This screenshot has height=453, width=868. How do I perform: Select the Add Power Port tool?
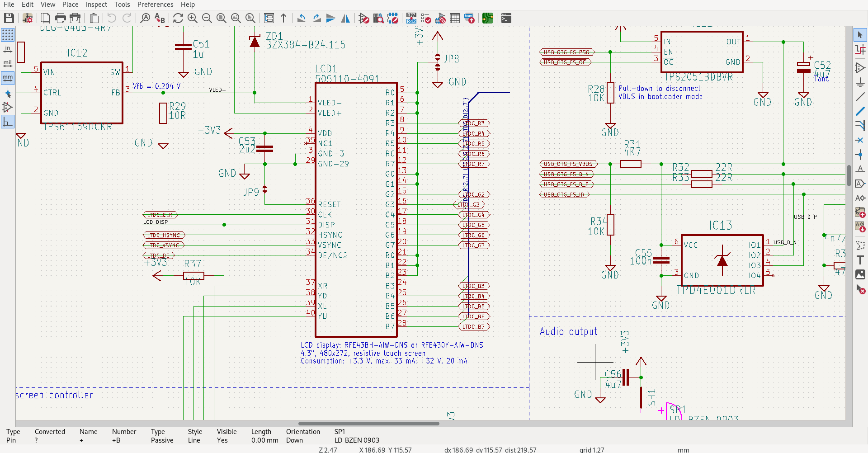point(860,82)
